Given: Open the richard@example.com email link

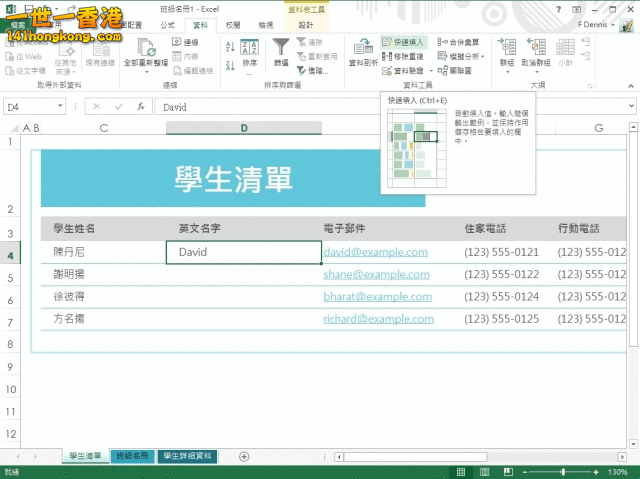Looking at the screenshot, I should [378, 319].
